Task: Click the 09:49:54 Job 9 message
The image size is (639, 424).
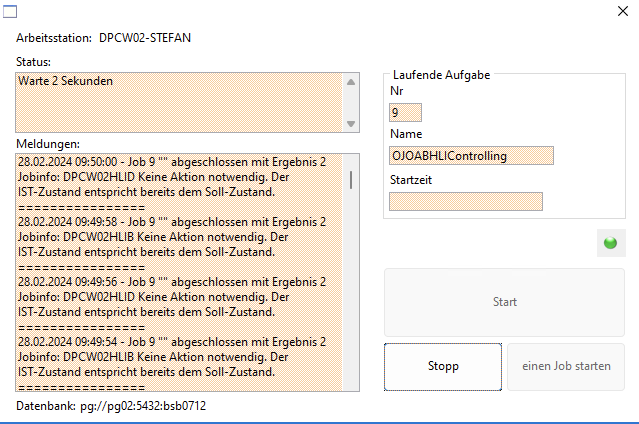Action: (x=171, y=342)
